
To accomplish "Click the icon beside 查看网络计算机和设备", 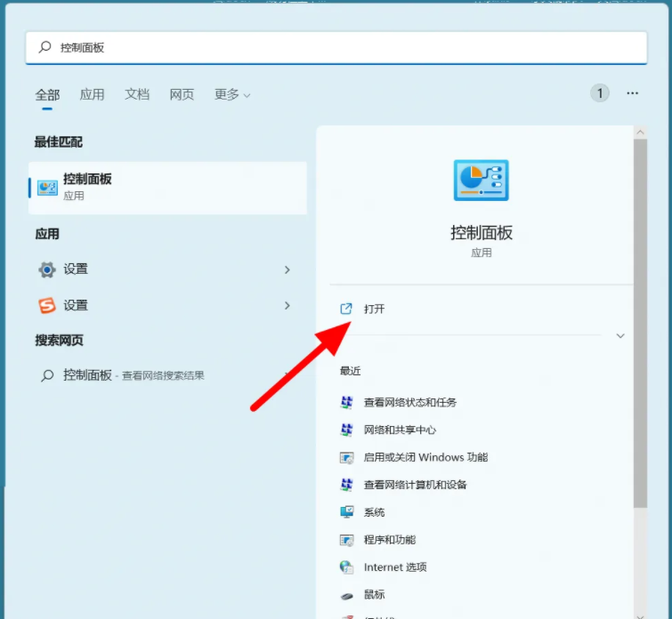I will point(346,485).
